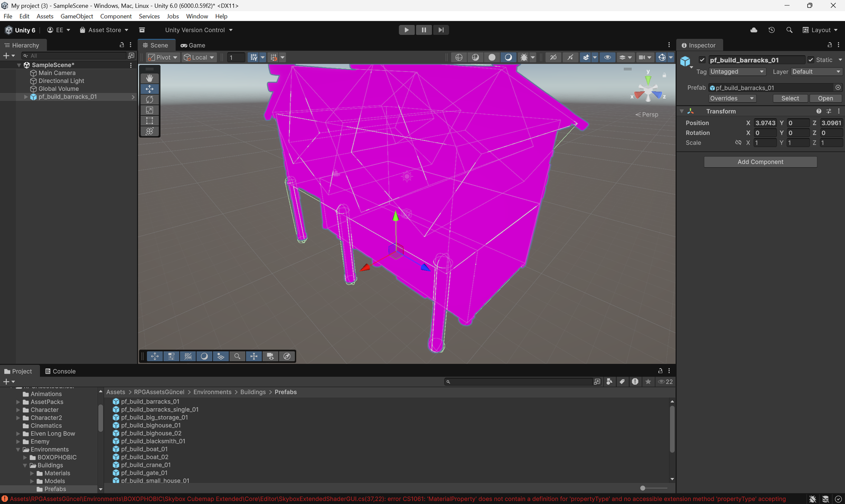
Task: Toggle the Static checkbox in Inspector
Action: [x=811, y=60]
